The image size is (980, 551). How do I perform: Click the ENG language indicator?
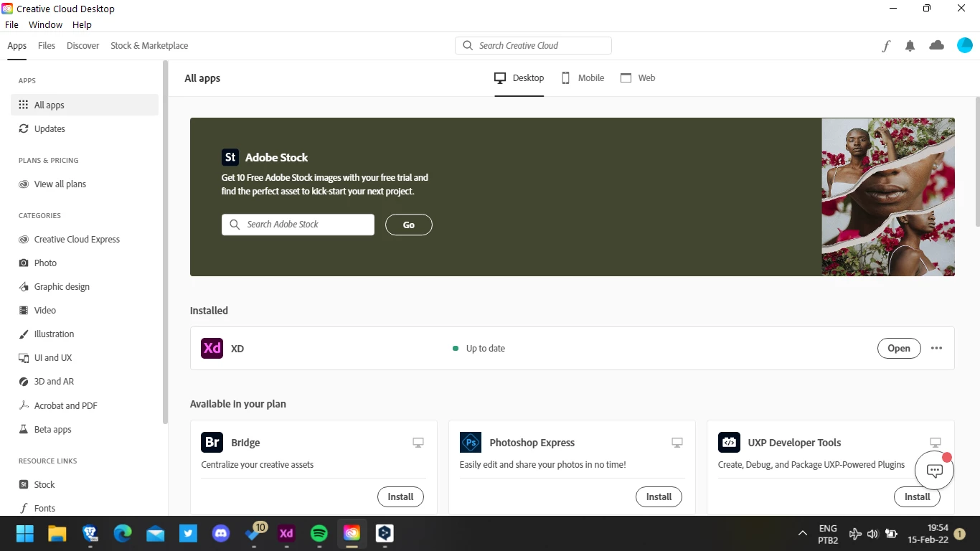(828, 534)
